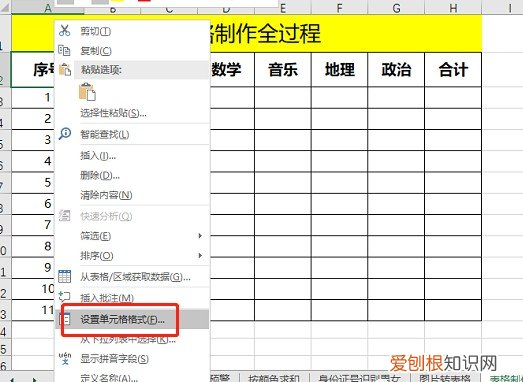Click the Insert Comment icon
This screenshot has height=382, width=523.
pyautogui.click(x=64, y=296)
